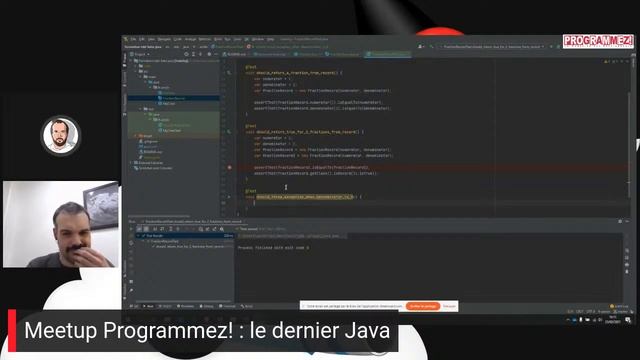Screen dimensions: 640x360
Task: Expand all in Project panel header
Action: click(x=193, y=54)
